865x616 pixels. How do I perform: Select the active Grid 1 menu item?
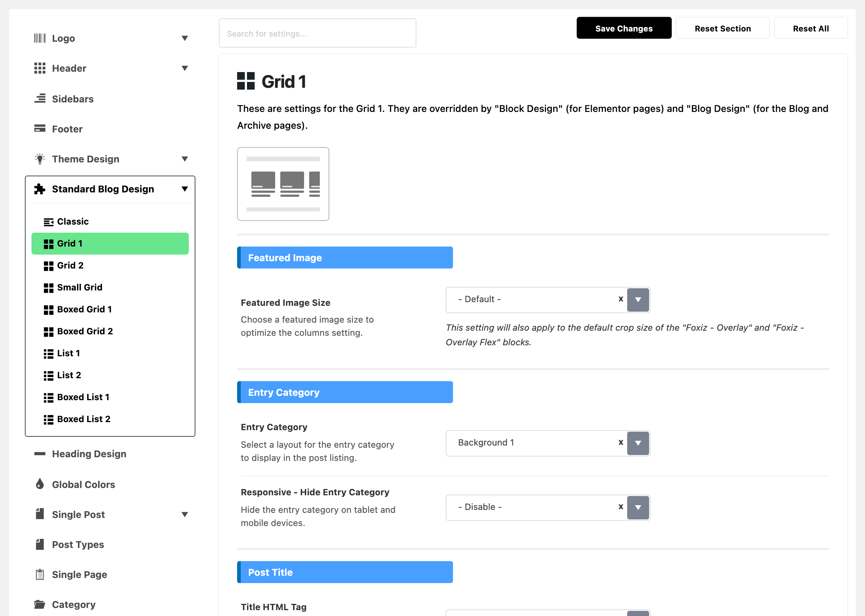click(x=110, y=244)
